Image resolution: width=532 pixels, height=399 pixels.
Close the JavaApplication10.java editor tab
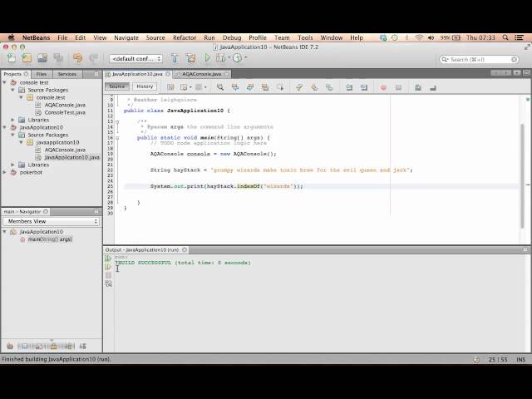tap(168, 74)
